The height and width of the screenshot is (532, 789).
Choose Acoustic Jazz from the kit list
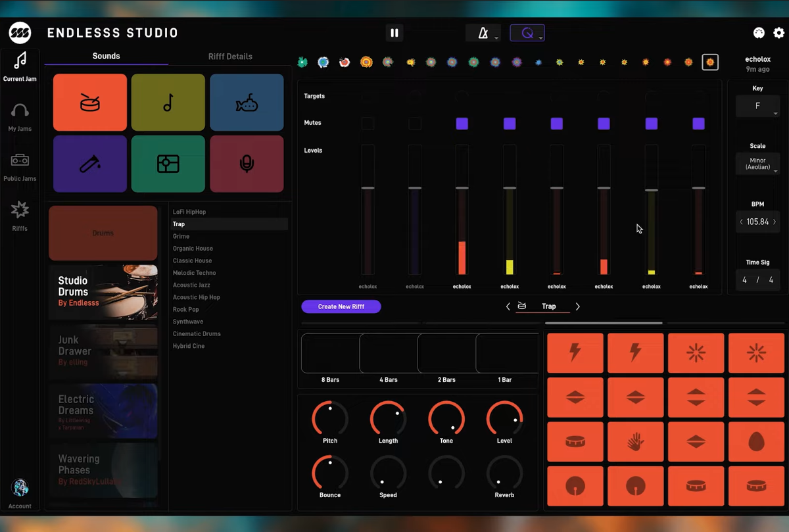[x=191, y=285]
